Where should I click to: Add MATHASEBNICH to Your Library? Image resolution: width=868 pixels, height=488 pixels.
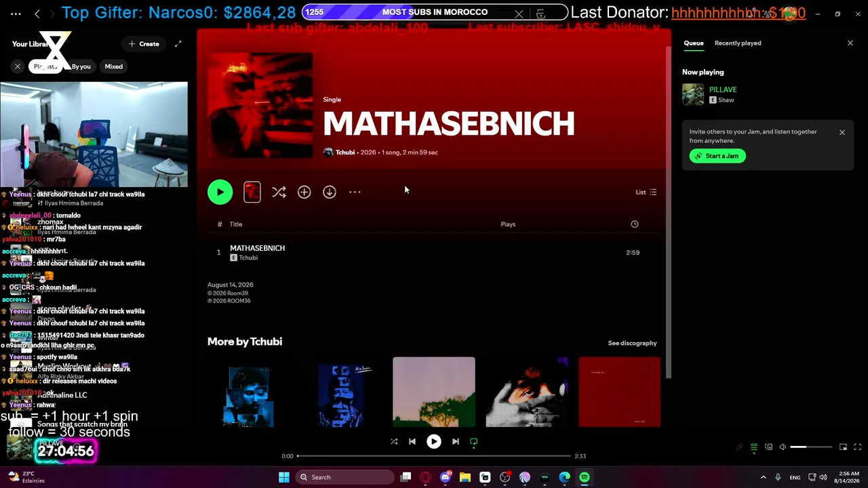[x=304, y=192]
